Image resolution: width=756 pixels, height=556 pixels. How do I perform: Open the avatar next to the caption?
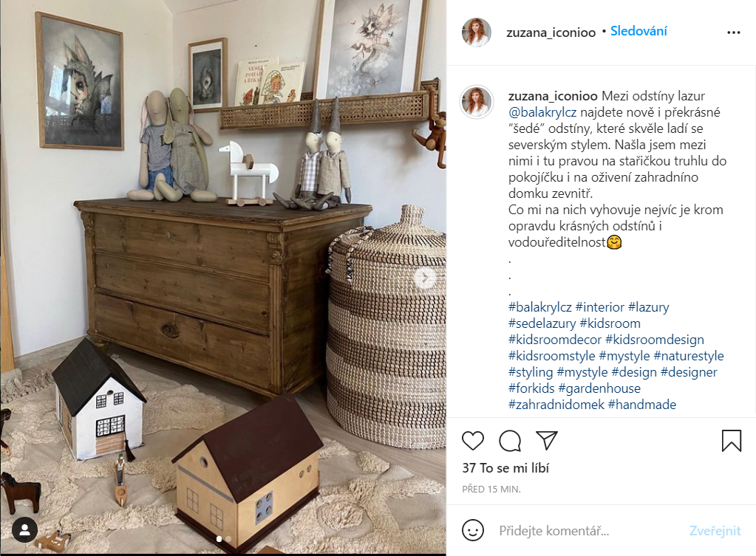pyautogui.click(x=477, y=102)
